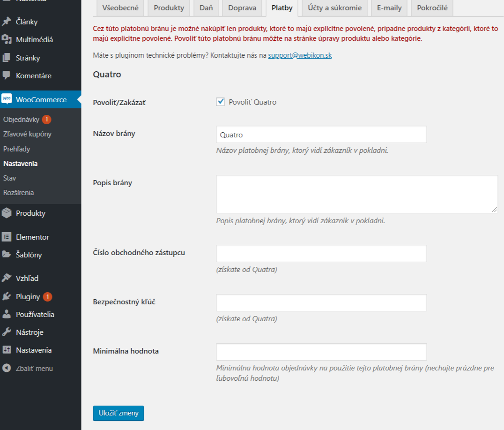The image size is (504, 430).
Task: Click the Komentáre speech bubble icon
Action: [7, 75]
